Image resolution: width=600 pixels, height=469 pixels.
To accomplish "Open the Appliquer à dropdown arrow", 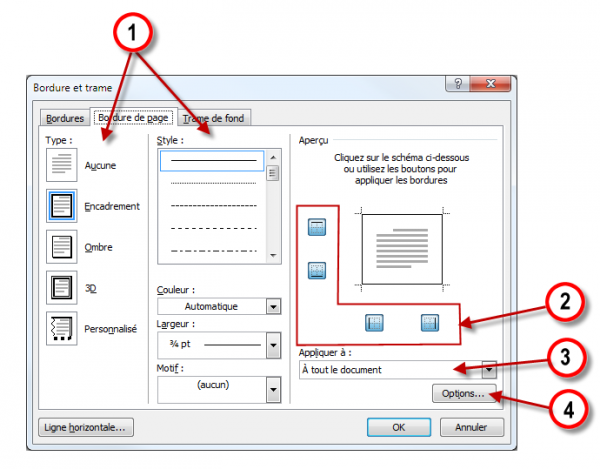I will tap(489, 370).
